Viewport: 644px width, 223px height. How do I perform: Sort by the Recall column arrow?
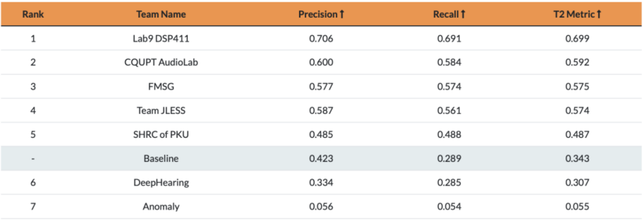click(463, 14)
